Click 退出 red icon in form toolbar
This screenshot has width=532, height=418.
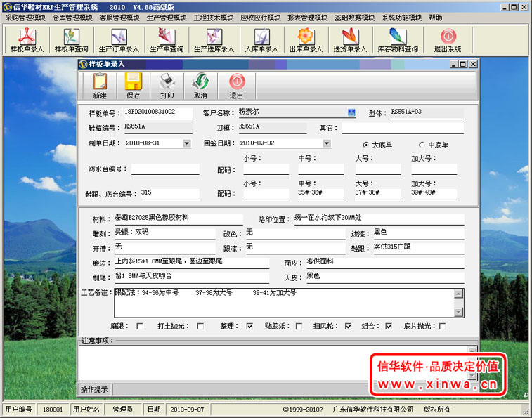(236, 86)
